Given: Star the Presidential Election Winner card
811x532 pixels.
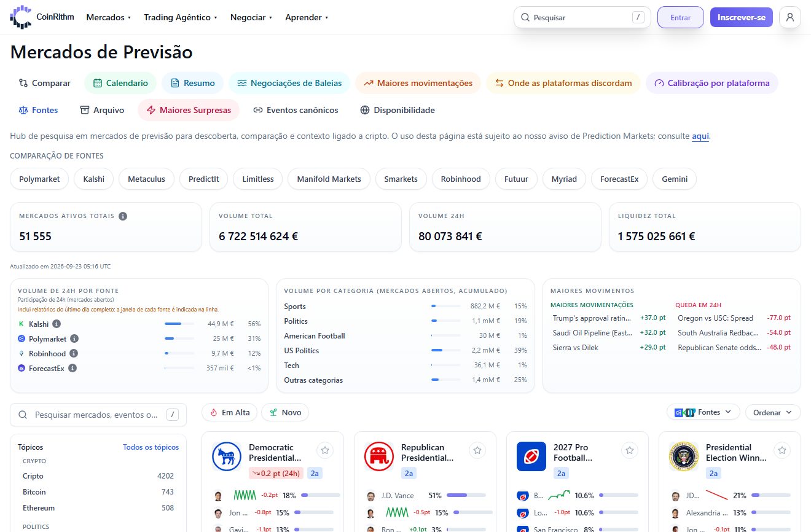Looking at the screenshot, I should (x=782, y=450).
